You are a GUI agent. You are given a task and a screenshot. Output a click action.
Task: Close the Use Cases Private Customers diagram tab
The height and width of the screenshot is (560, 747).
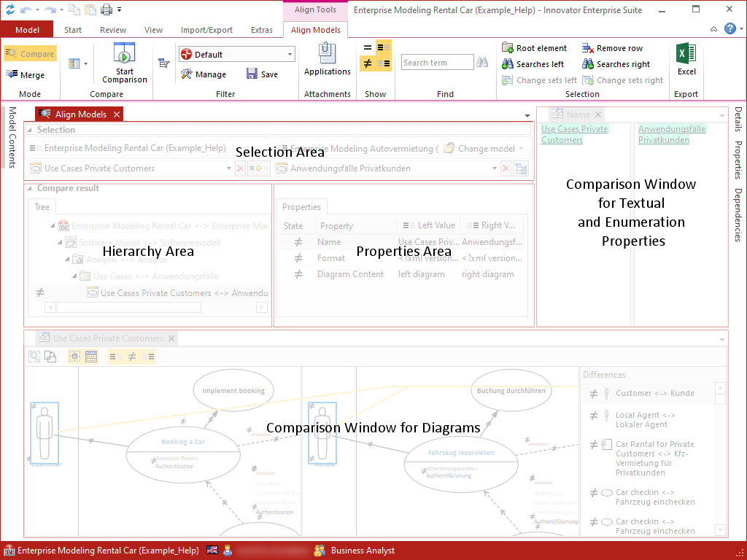point(171,338)
